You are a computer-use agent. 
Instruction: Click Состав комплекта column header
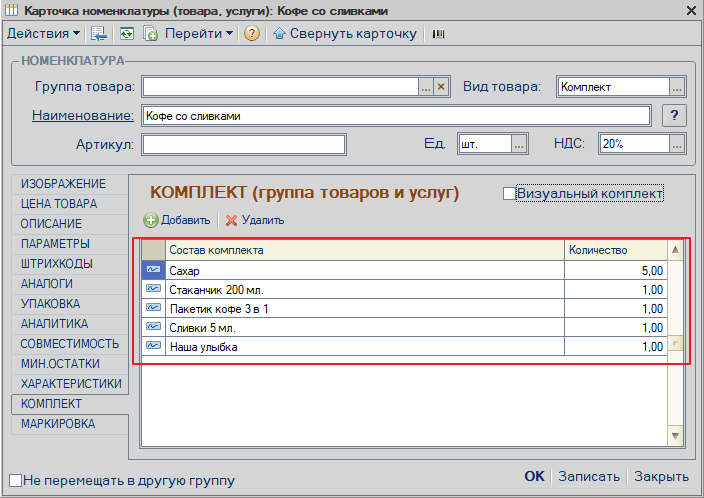click(x=365, y=250)
